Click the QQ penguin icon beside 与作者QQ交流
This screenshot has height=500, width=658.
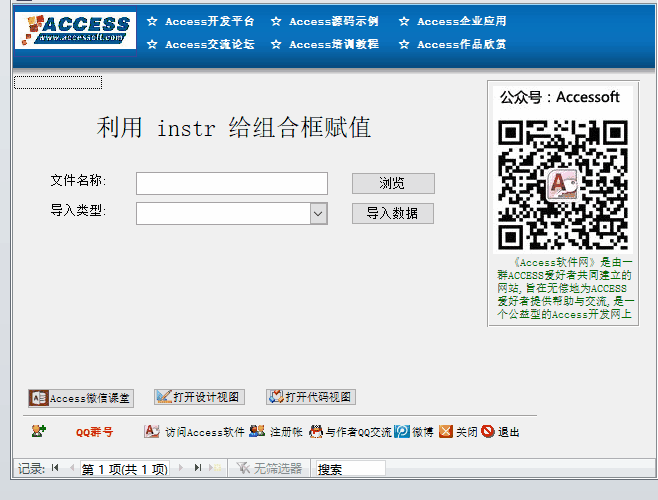[316, 431]
